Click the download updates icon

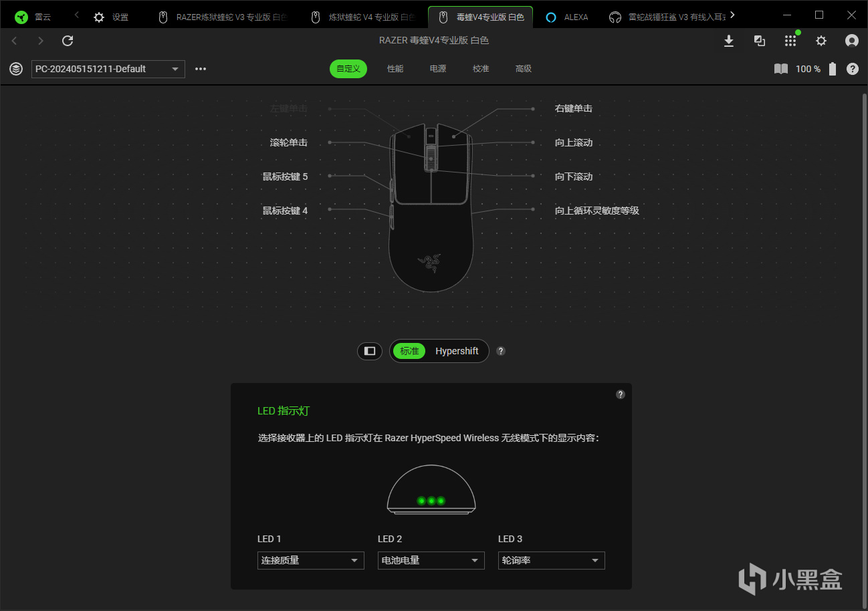click(729, 41)
